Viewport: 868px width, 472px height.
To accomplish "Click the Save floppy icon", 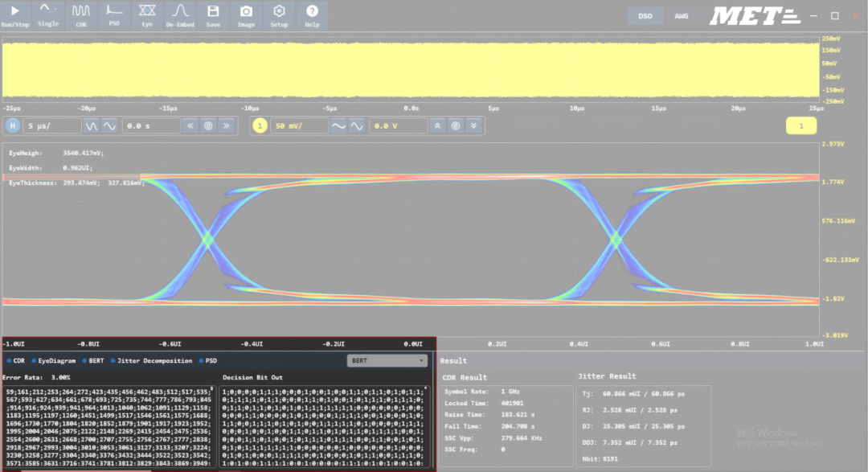I will pyautogui.click(x=213, y=11).
